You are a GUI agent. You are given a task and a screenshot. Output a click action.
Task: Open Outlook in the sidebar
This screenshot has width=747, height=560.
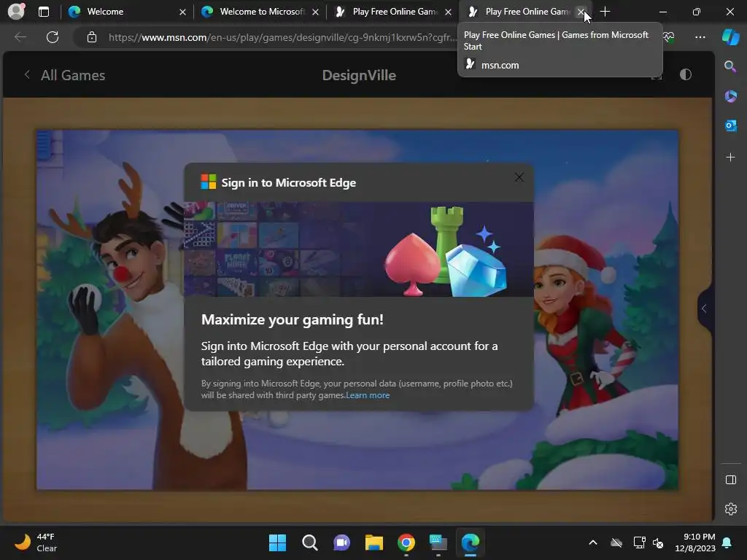(x=730, y=125)
